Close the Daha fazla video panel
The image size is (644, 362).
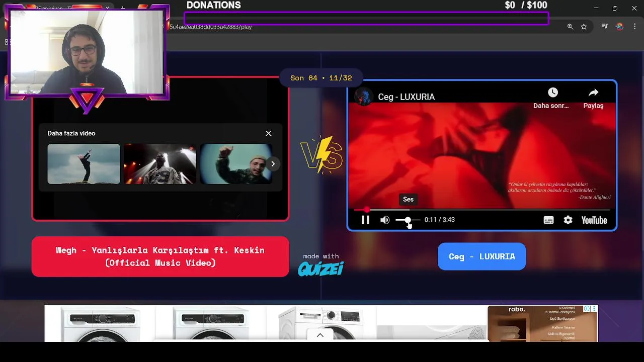click(269, 133)
